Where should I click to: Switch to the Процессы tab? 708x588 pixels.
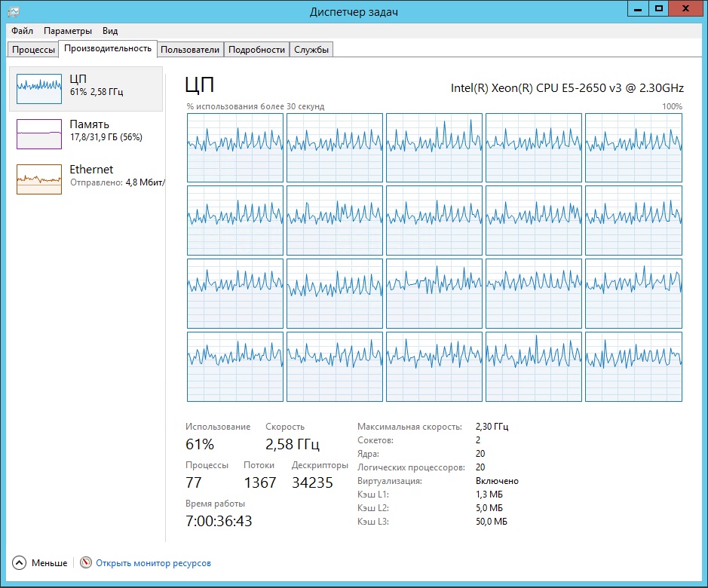pos(33,50)
